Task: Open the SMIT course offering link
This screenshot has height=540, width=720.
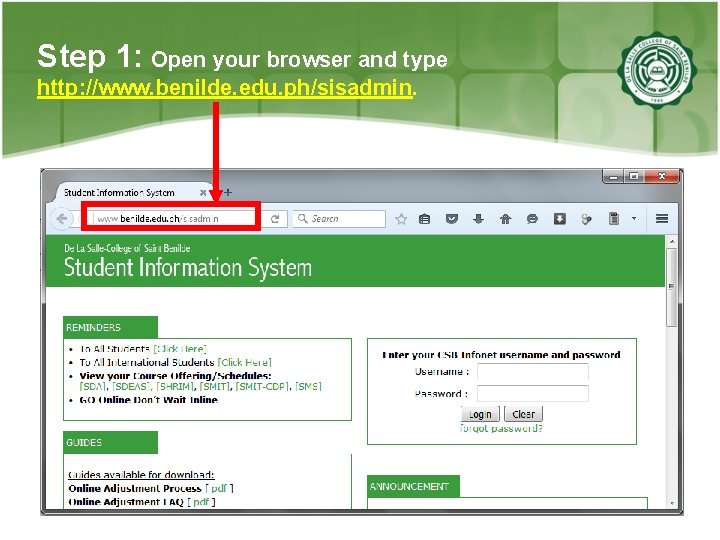Action: pos(214,387)
